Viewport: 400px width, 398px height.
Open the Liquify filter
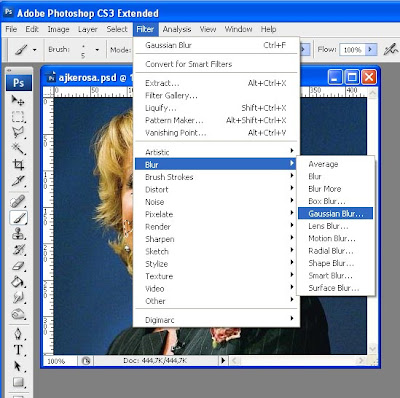(x=216, y=108)
